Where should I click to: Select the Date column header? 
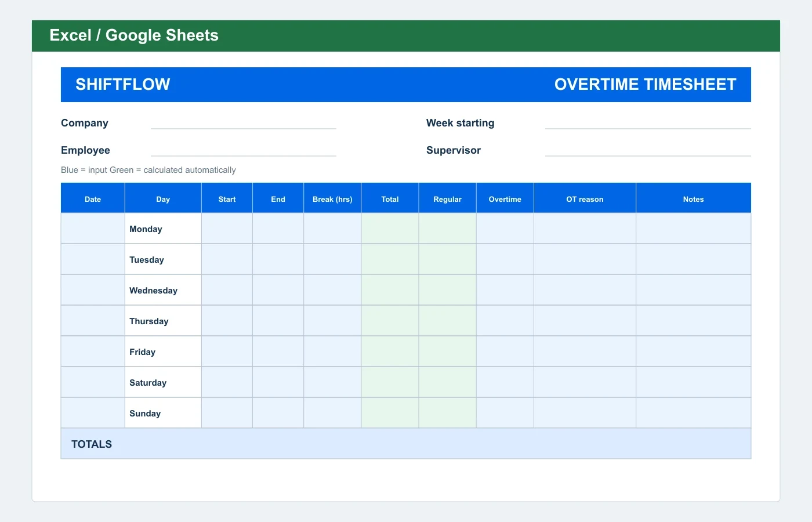pos(93,198)
